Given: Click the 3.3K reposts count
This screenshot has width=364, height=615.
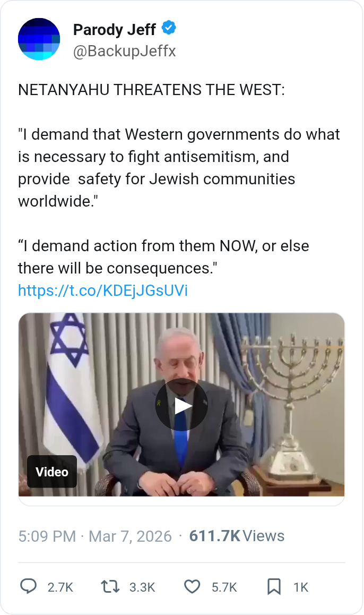Looking at the screenshot, I should pos(142,587).
